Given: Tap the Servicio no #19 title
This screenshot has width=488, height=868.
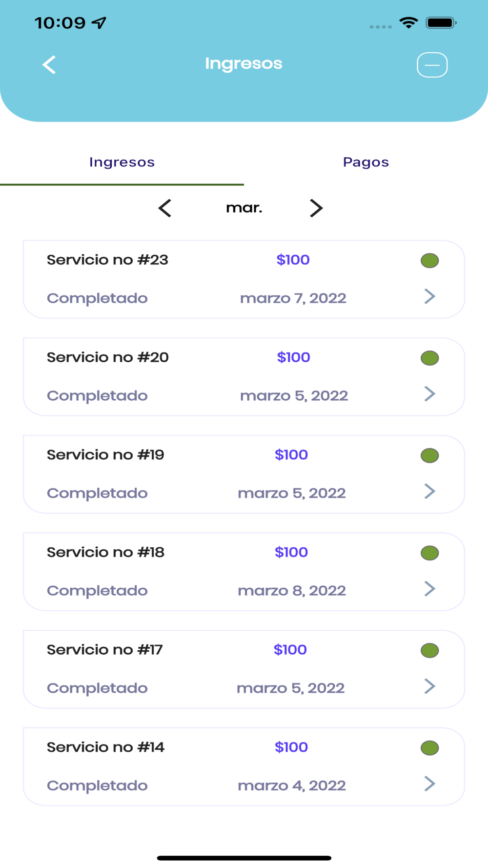Looking at the screenshot, I should click(105, 455).
